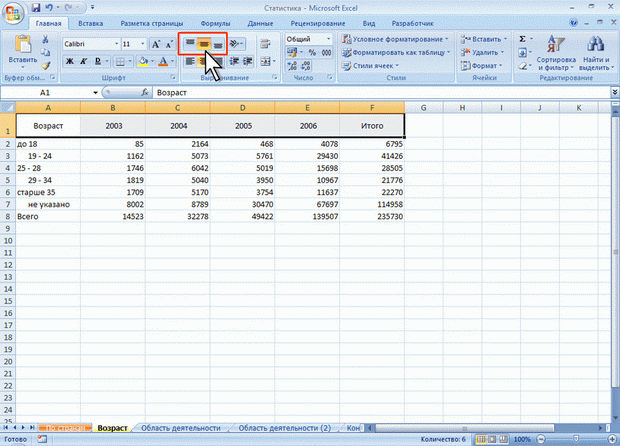The height and width of the screenshot is (446, 620).
Task: Switch to the Разметка страницы tab
Action: tap(151, 23)
